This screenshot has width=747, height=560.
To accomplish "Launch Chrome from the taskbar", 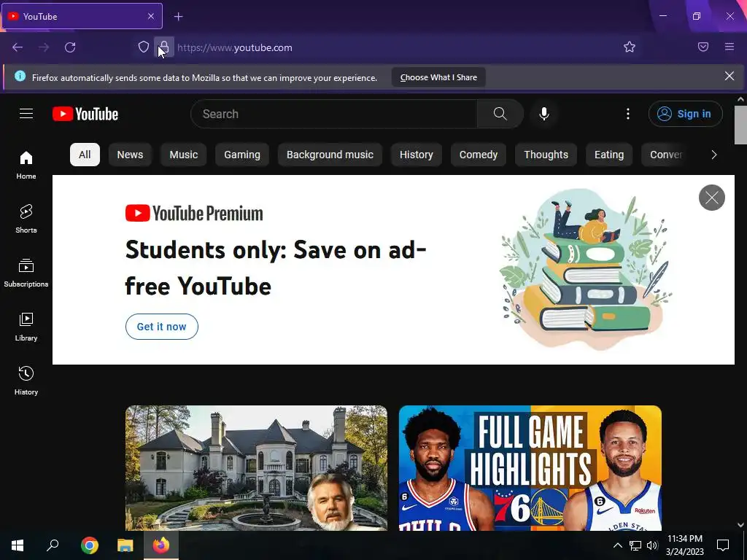I will pos(89,545).
